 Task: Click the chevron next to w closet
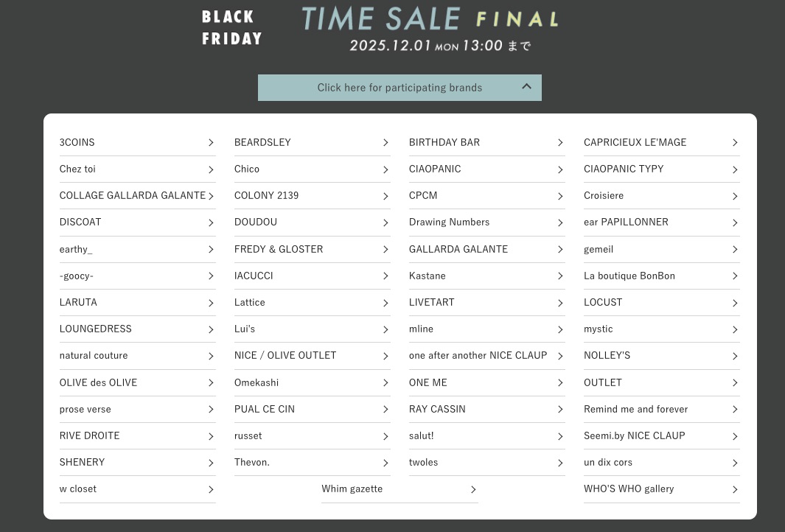[210, 489]
